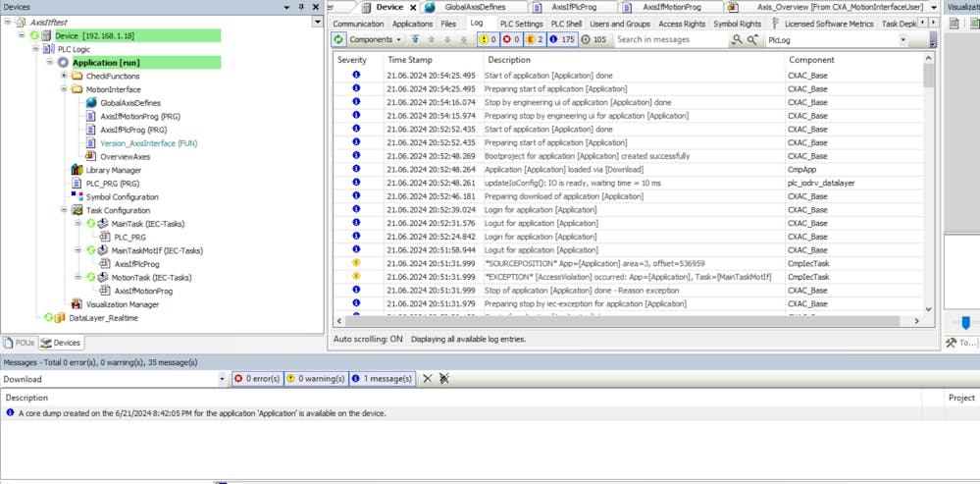980x484 pixels.
Task: Click the 0 warning(s) button in Messages
Action: pos(316,379)
